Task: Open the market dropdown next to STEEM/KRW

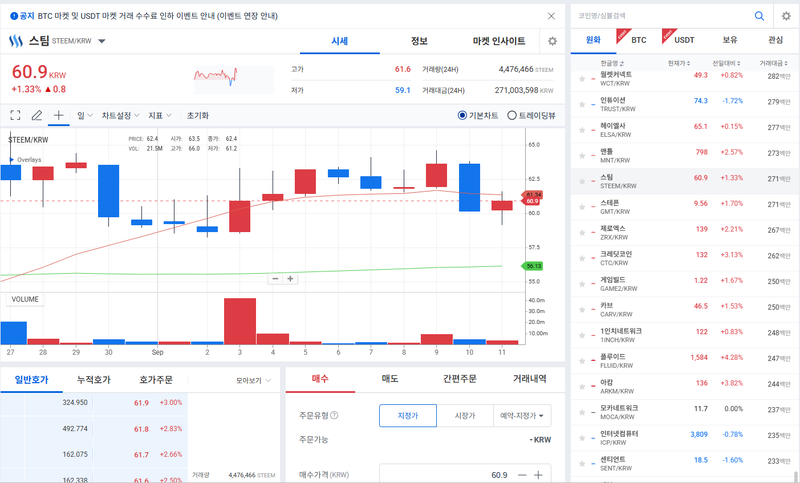Action: point(102,41)
